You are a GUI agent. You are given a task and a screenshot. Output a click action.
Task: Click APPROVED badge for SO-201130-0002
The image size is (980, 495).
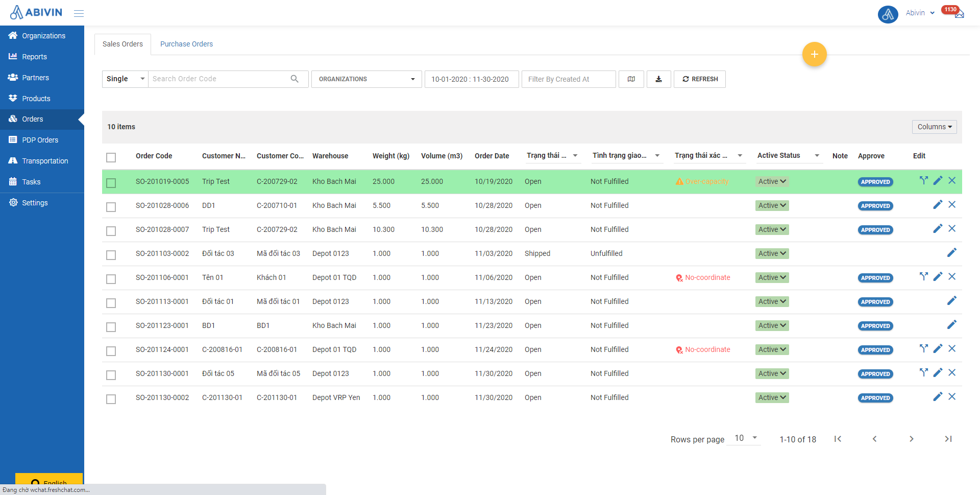coord(875,398)
